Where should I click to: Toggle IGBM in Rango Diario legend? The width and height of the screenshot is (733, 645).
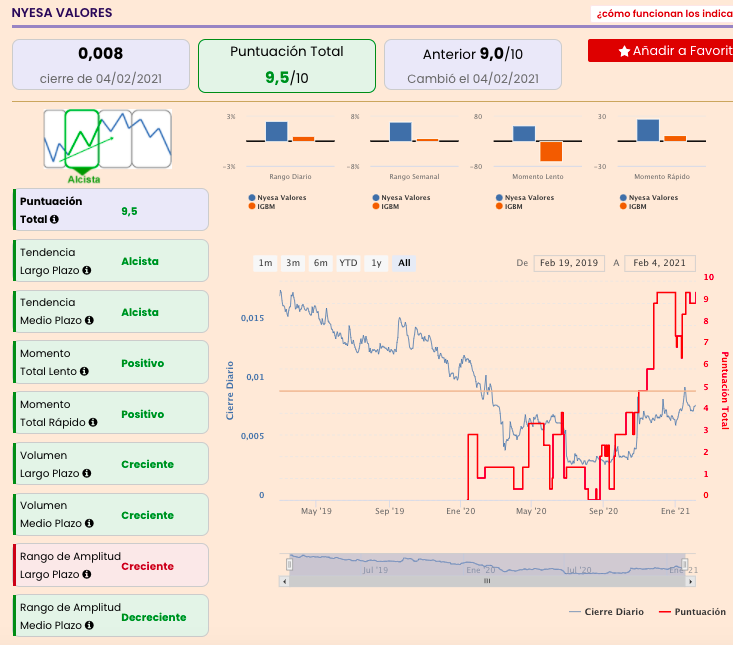[x=262, y=206]
